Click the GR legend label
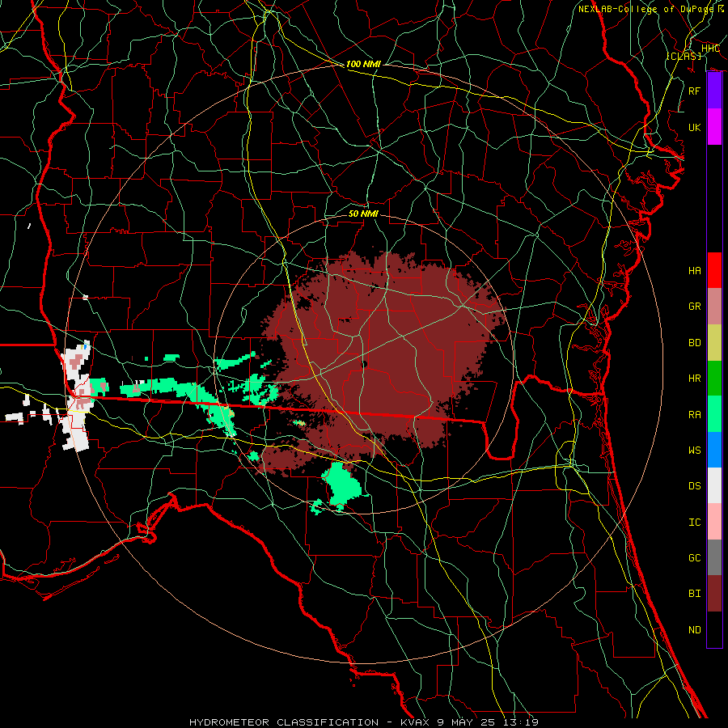728x728 pixels. coord(695,307)
